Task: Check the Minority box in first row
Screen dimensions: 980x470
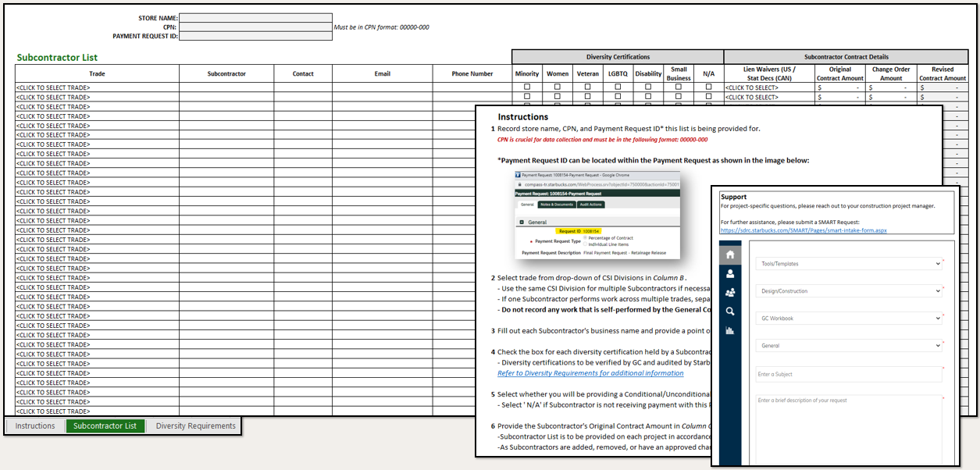Action: coord(526,87)
